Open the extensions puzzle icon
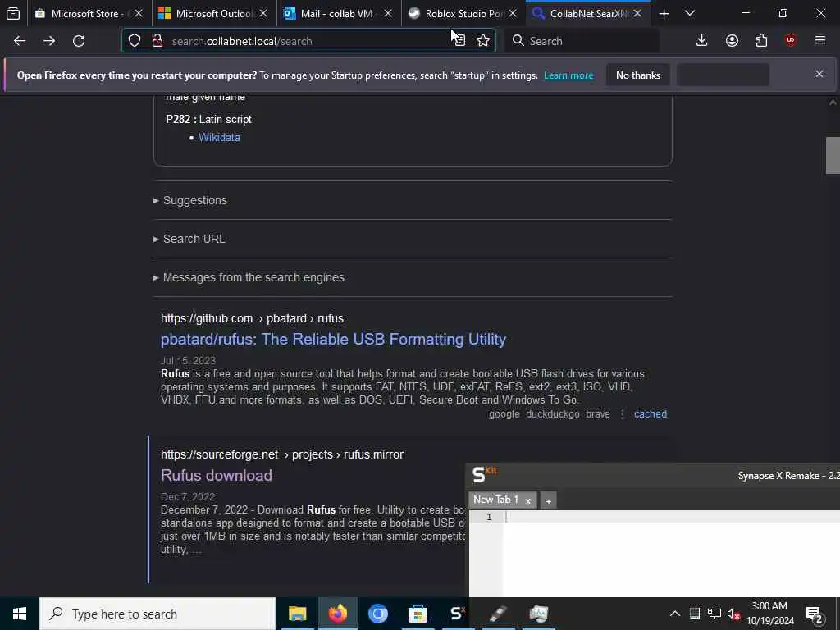The height and width of the screenshot is (630, 840). pos(761,41)
